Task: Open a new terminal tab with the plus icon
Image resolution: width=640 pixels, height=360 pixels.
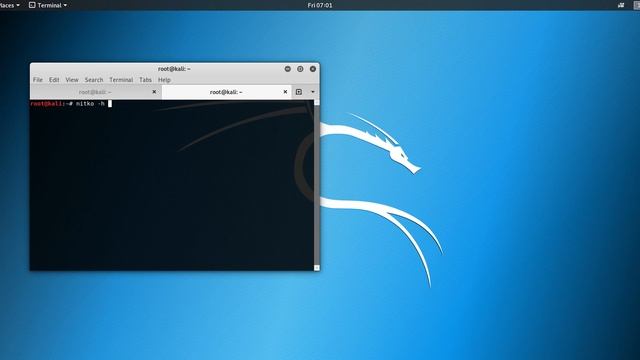Action: (299, 92)
